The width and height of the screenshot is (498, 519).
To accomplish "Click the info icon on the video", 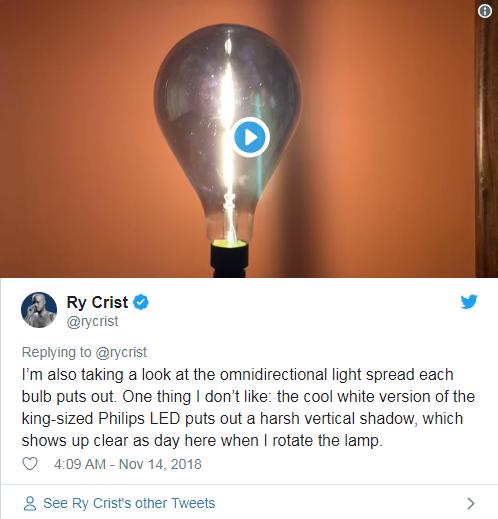I will [484, 11].
